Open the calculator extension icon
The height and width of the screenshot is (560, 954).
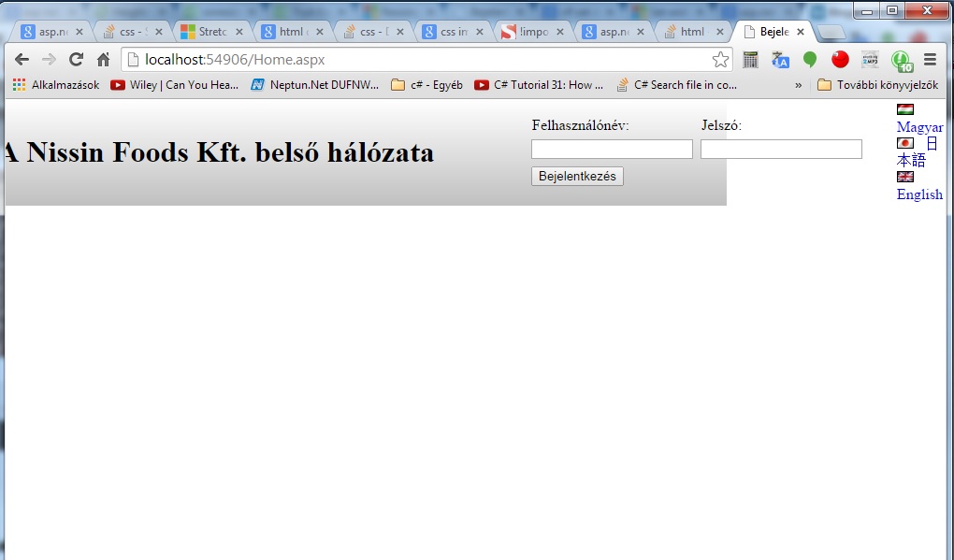point(750,60)
